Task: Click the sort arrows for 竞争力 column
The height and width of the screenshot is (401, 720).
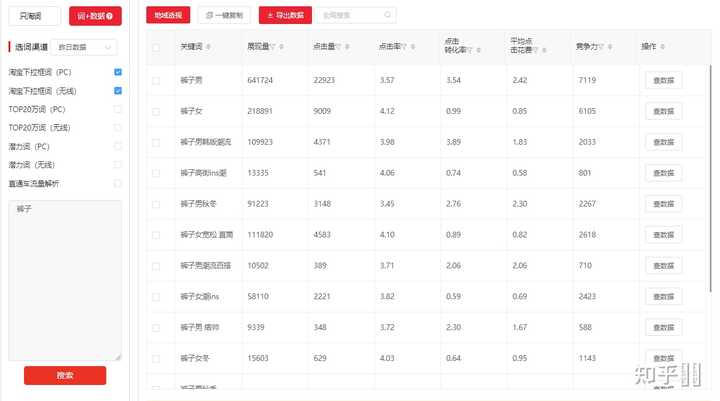Action: tap(610, 47)
